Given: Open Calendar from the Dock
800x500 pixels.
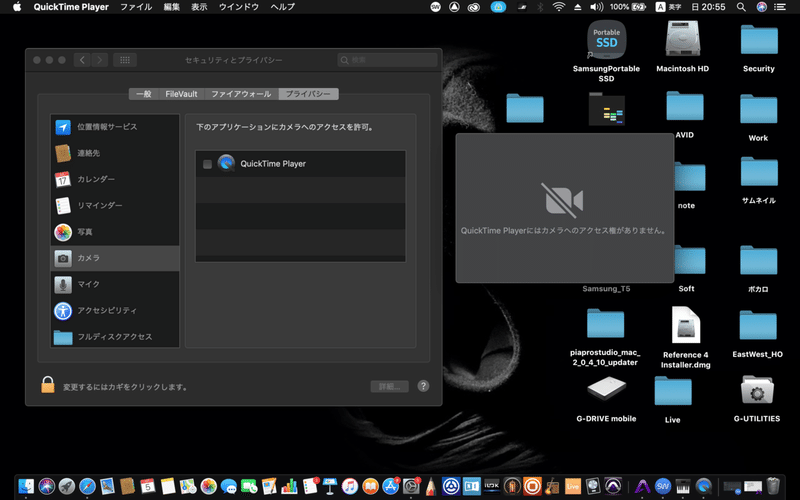Looking at the screenshot, I should pyautogui.click(x=147, y=486).
